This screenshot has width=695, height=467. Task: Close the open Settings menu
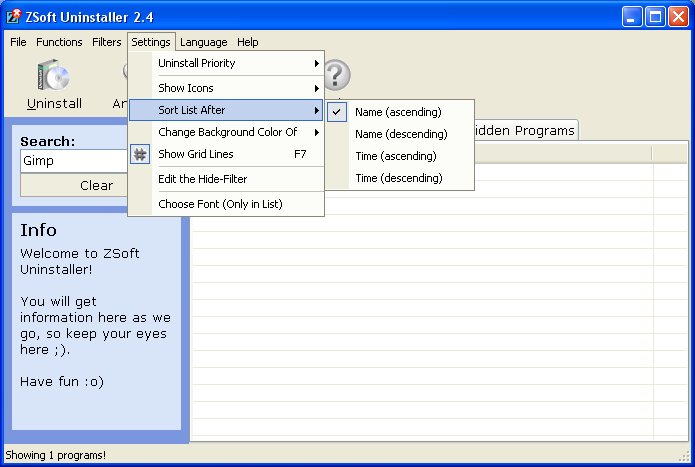click(151, 42)
